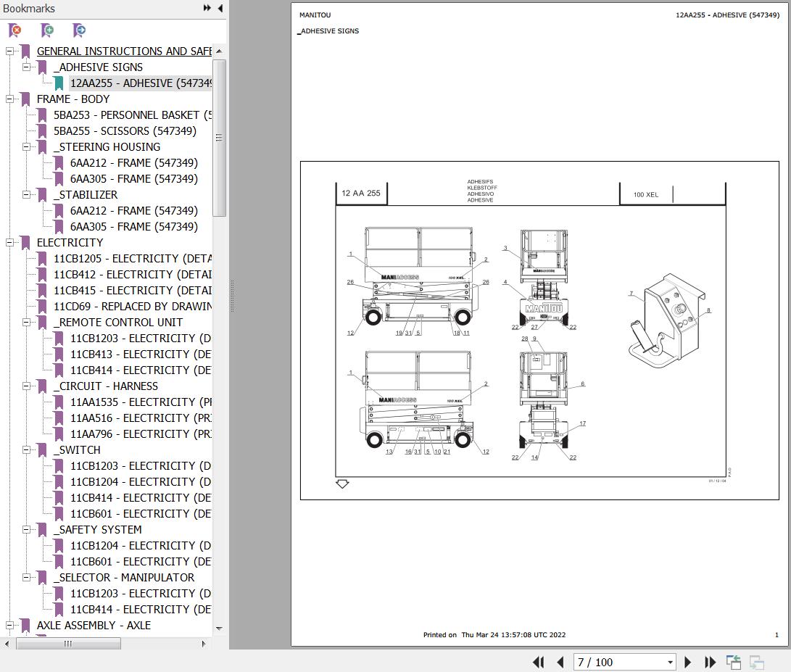Viewport: 791px width, 672px height.
Task: Open 6AA212 - FRAME under Steering Housing
Action: click(133, 163)
